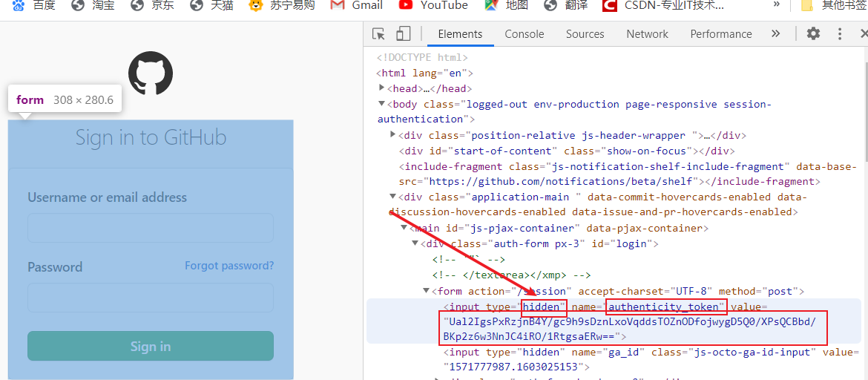The image size is (868, 380).
Task: Open the 翻译 bookmark
Action: (565, 5)
